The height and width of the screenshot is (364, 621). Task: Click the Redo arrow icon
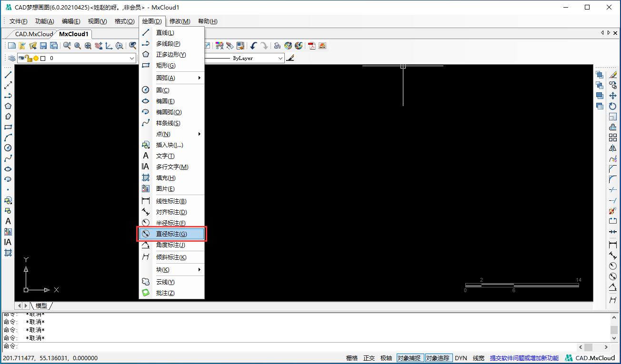click(x=264, y=46)
